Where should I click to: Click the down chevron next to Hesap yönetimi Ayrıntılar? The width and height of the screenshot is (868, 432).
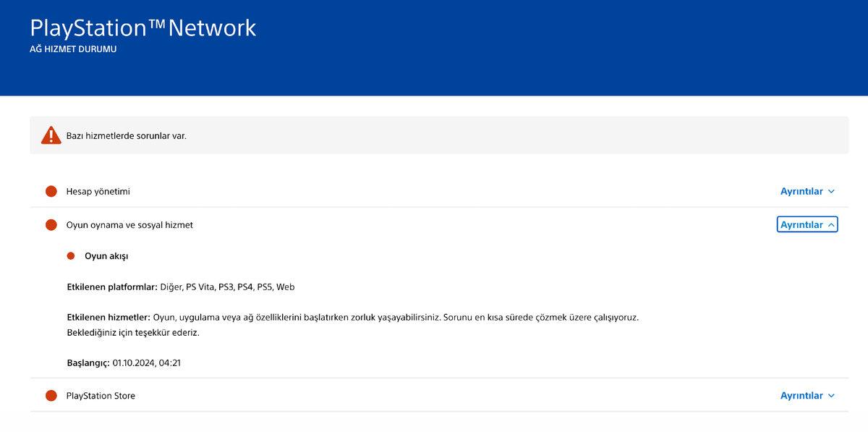pyautogui.click(x=833, y=191)
